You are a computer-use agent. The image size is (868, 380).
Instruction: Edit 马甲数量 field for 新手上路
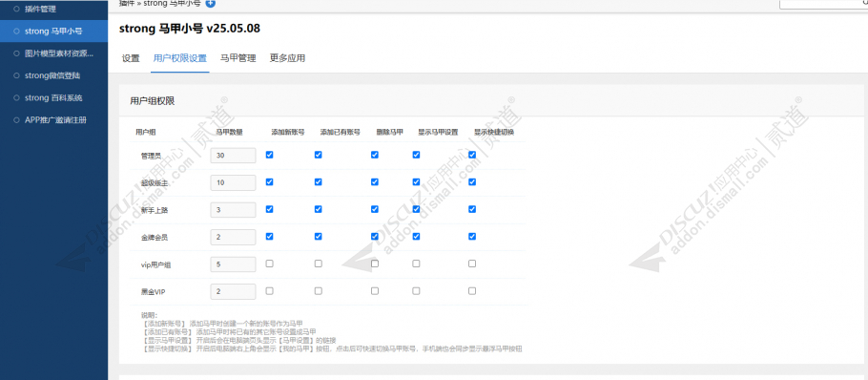pyautogui.click(x=233, y=209)
